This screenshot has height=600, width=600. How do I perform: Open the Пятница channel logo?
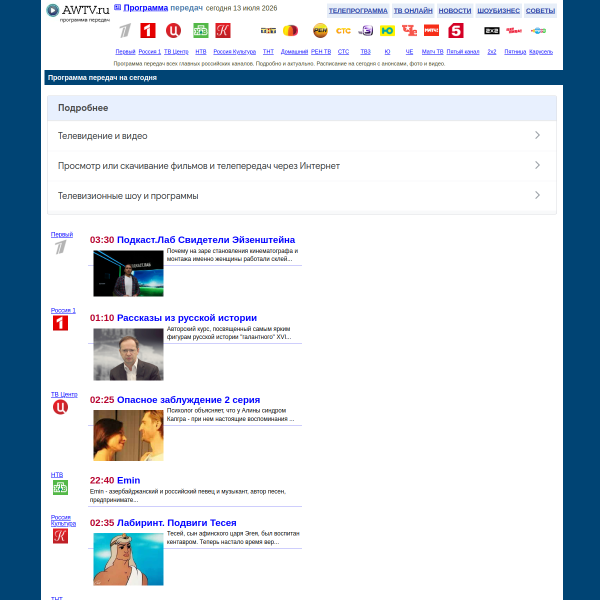pos(514,31)
